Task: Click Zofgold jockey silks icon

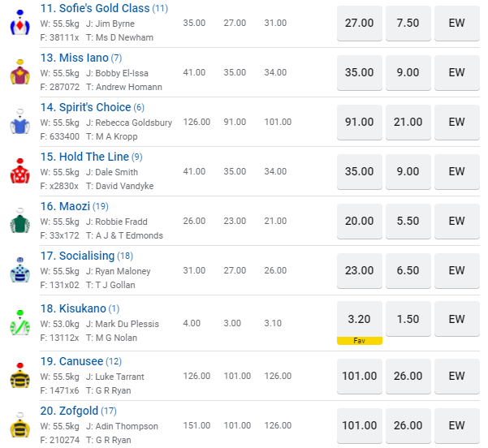Action: (19, 426)
